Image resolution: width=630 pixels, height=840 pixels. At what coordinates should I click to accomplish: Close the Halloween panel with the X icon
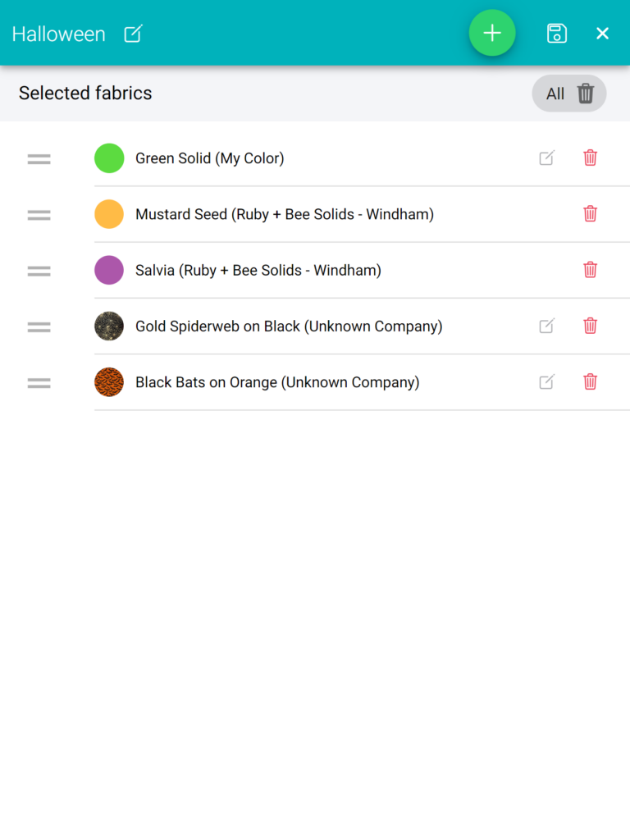coord(602,33)
